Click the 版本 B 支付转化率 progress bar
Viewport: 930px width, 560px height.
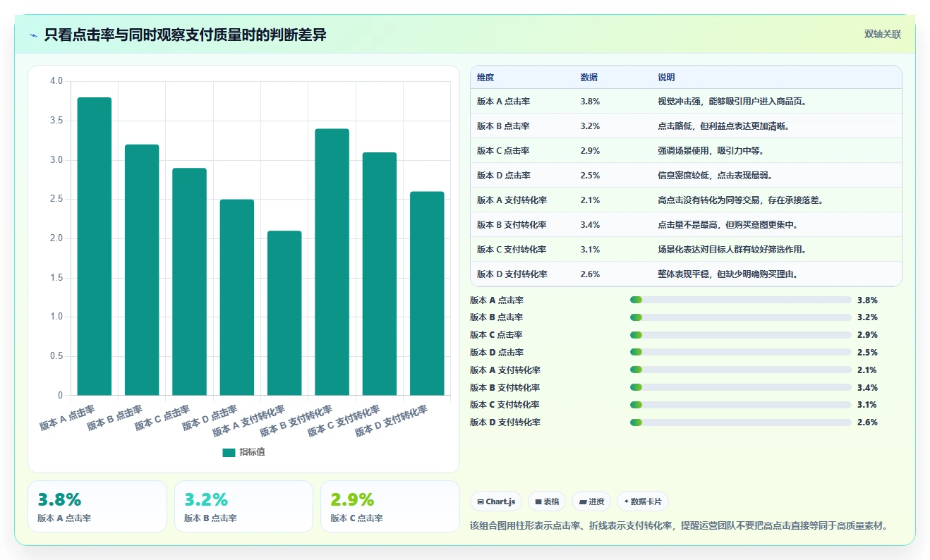(x=741, y=387)
